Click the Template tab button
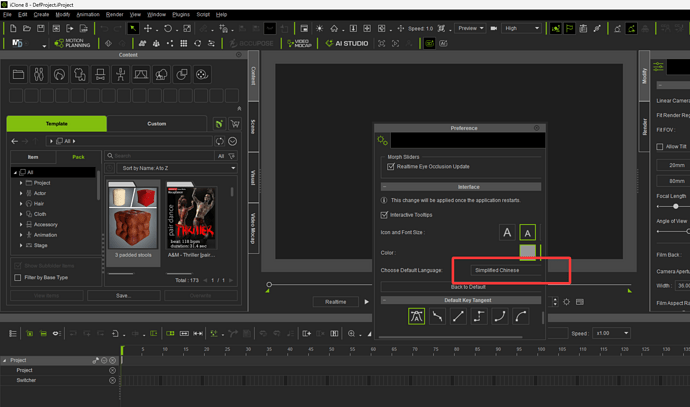 coord(57,124)
